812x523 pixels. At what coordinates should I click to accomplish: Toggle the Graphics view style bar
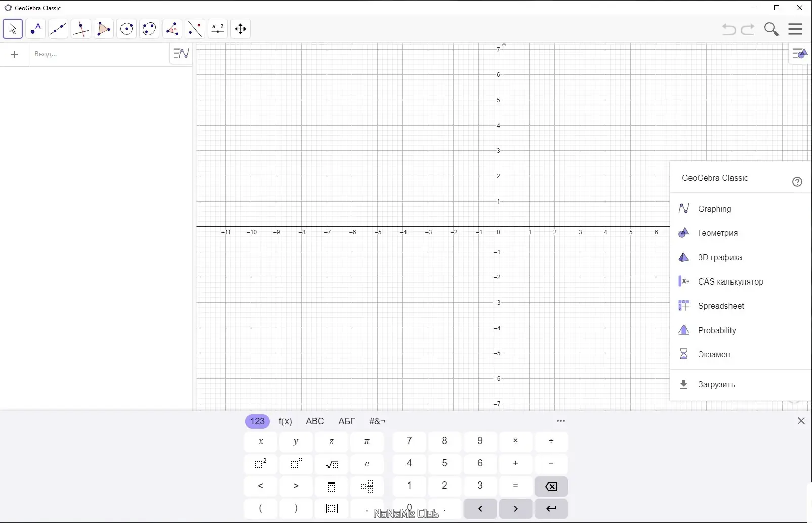800,53
